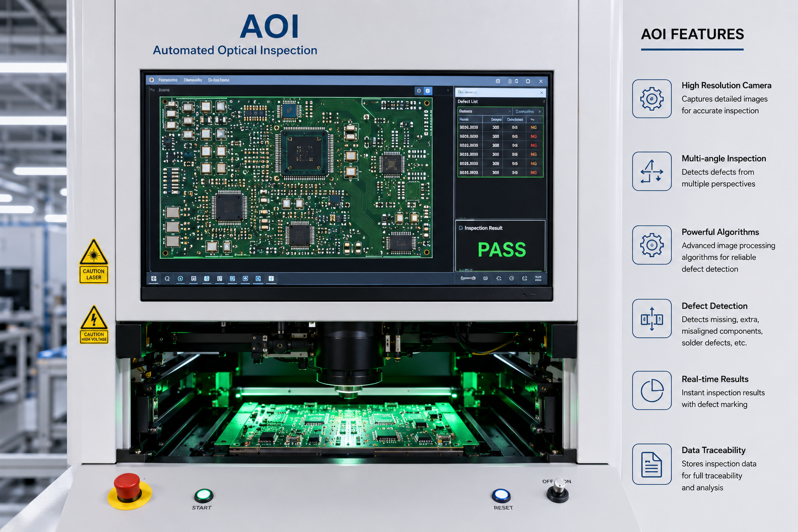Click the round clock-like status bar icon
Viewport: 798px width, 532px height.
(x=512, y=278)
